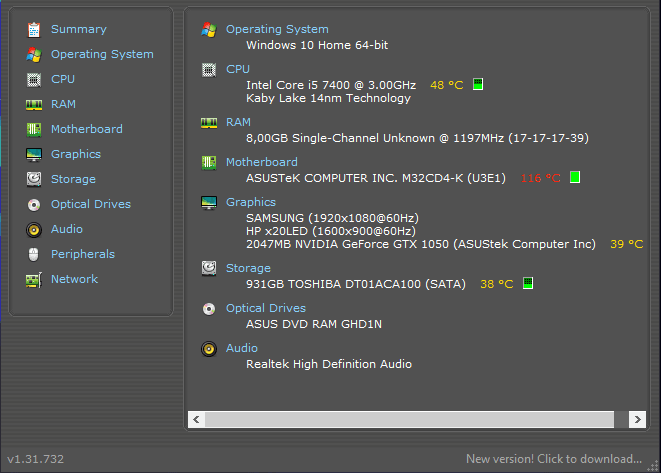Click the Optical Drives disc icon in sidebar
Image resolution: width=661 pixels, height=473 pixels.
[x=34, y=205]
